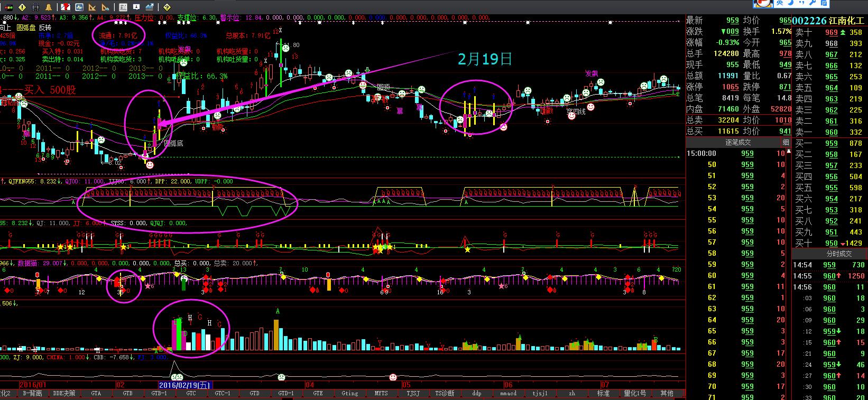This screenshot has width=868, height=400.
Task: Click the yellow exclamation warning icon
Action: pyautogui.click(x=22, y=7)
